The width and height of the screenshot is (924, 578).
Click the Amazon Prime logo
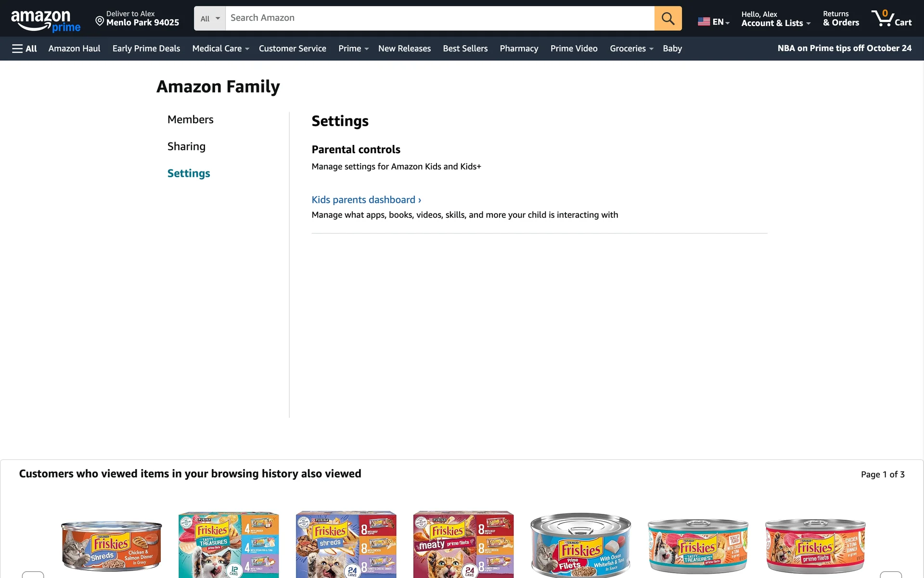click(x=45, y=20)
